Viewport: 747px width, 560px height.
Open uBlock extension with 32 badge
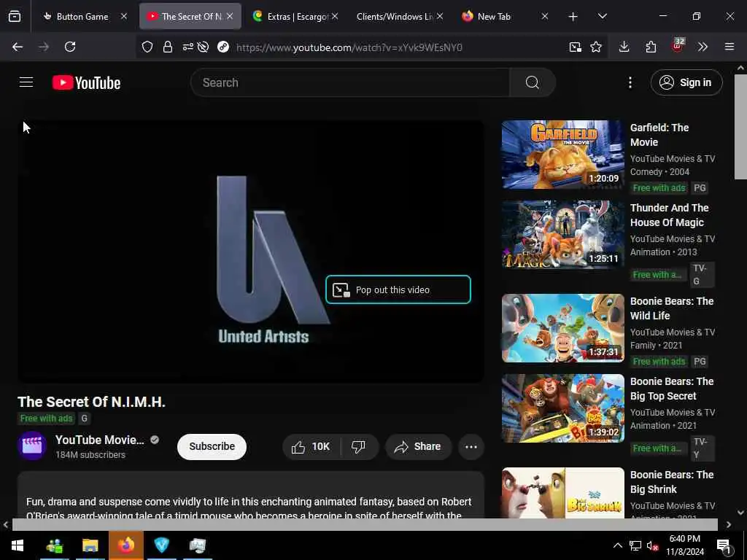pos(678,45)
